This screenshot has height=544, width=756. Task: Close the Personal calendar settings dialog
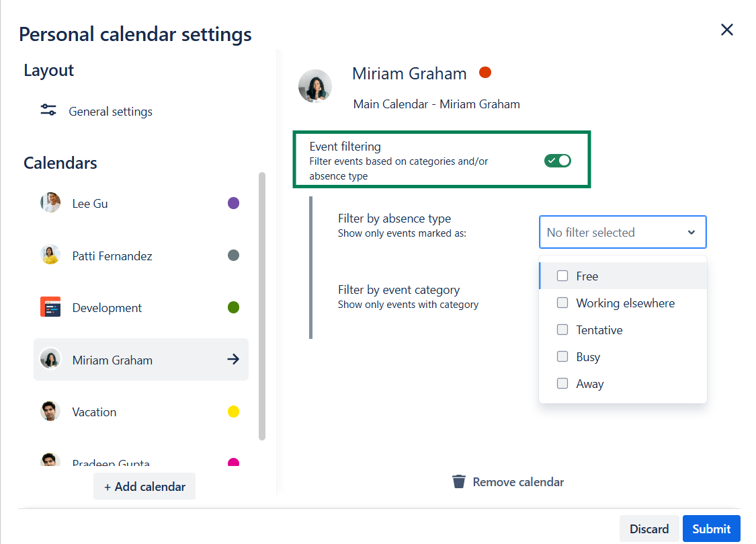tap(726, 30)
